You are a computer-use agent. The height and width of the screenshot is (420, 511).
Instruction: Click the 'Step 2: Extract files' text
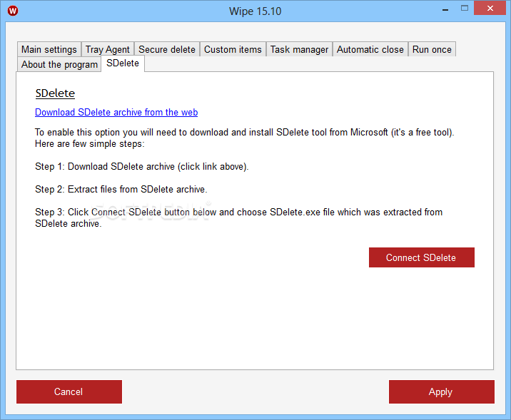pos(121,190)
